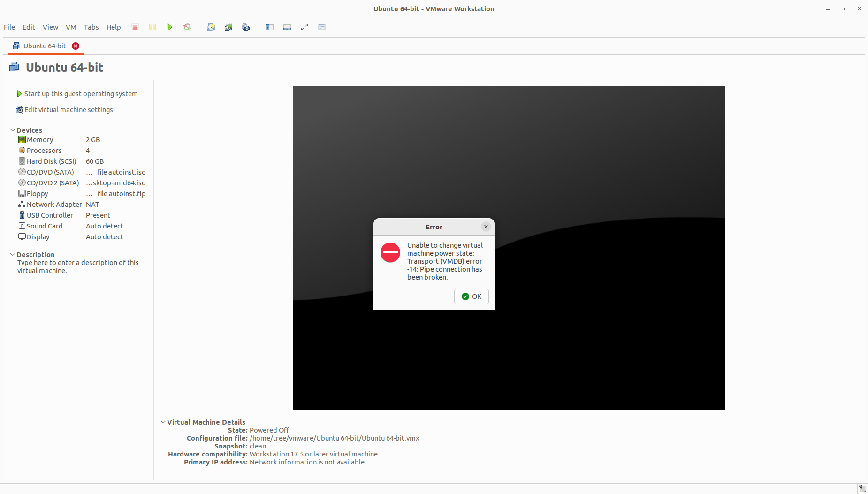Click the Sound Card icon
This screenshot has width=868, height=494.
click(x=22, y=226)
